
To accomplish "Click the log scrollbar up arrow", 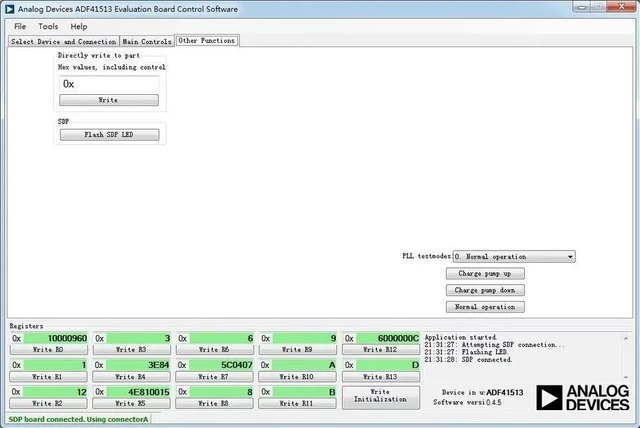I will [626, 338].
